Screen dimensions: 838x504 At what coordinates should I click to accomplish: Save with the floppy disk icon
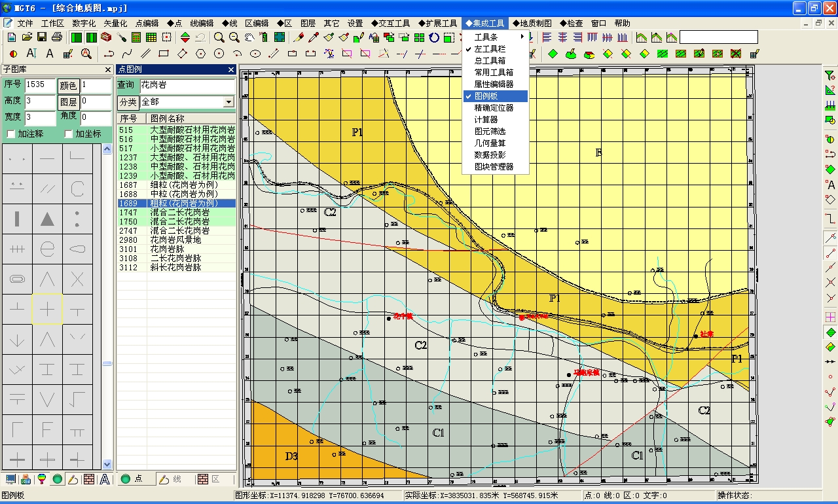(42, 37)
